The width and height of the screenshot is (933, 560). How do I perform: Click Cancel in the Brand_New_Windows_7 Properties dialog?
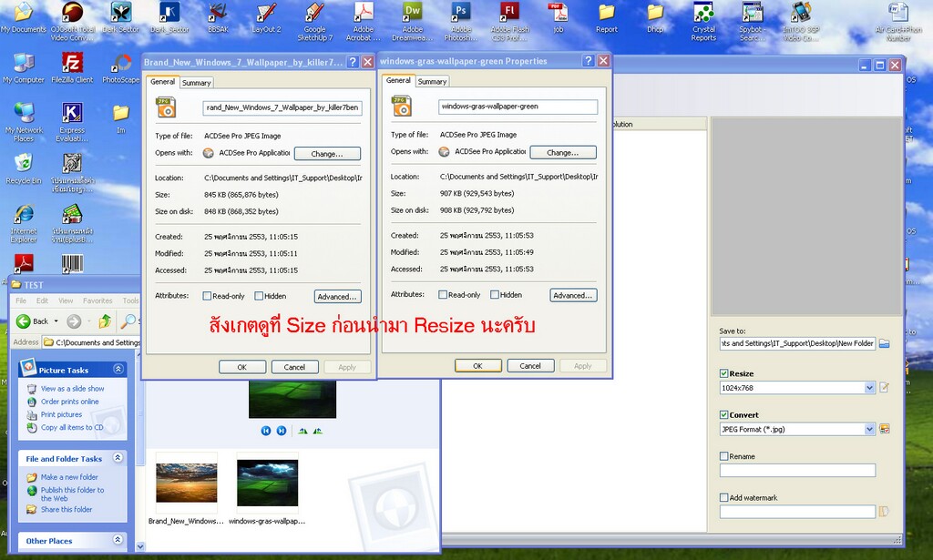pyautogui.click(x=294, y=367)
